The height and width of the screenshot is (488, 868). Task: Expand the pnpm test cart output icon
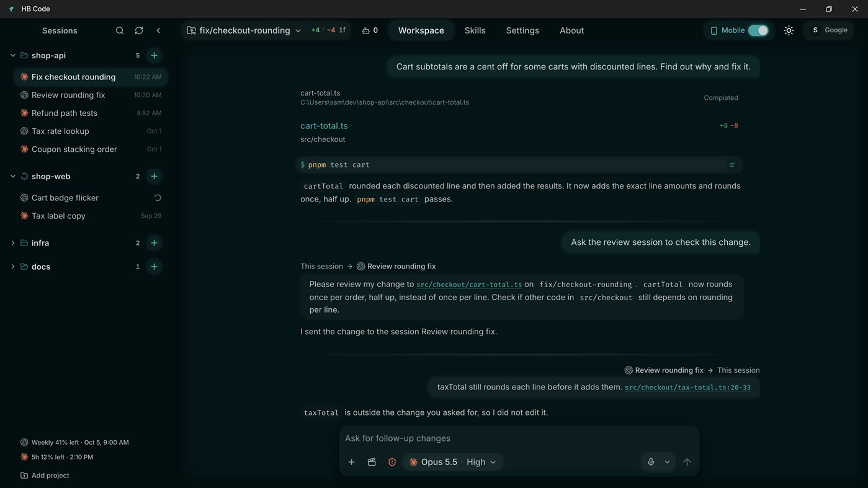(x=732, y=165)
